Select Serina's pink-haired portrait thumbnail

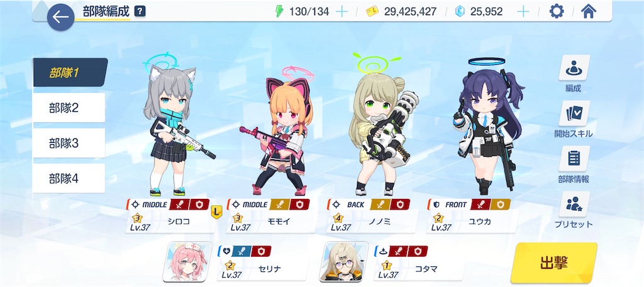coord(187,261)
